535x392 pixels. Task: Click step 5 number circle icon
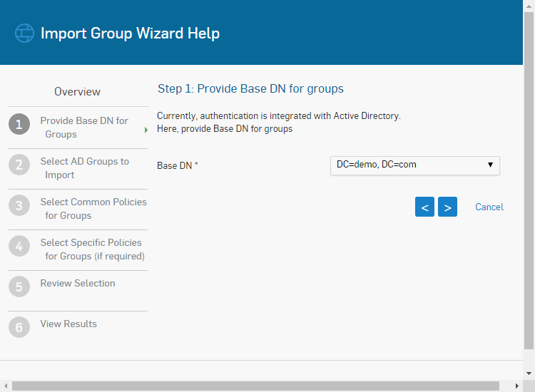19,287
